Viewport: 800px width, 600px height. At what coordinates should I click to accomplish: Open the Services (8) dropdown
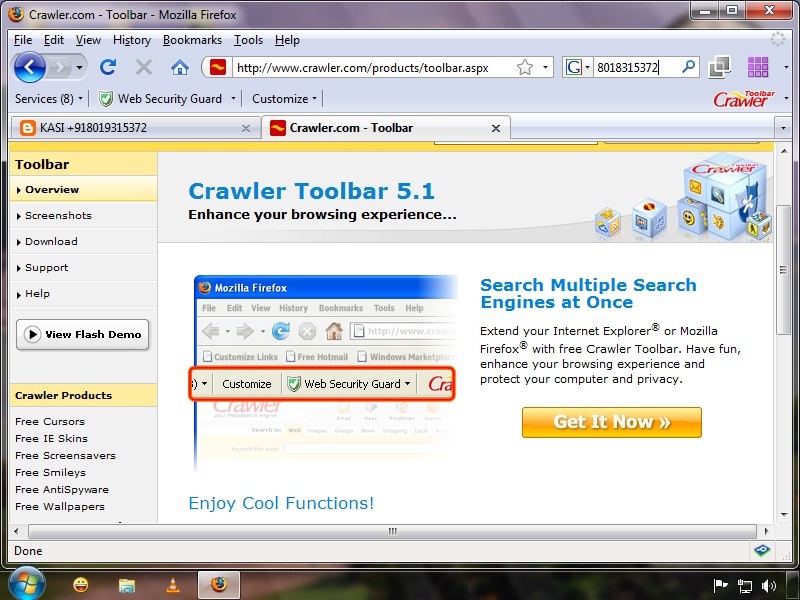[x=48, y=98]
